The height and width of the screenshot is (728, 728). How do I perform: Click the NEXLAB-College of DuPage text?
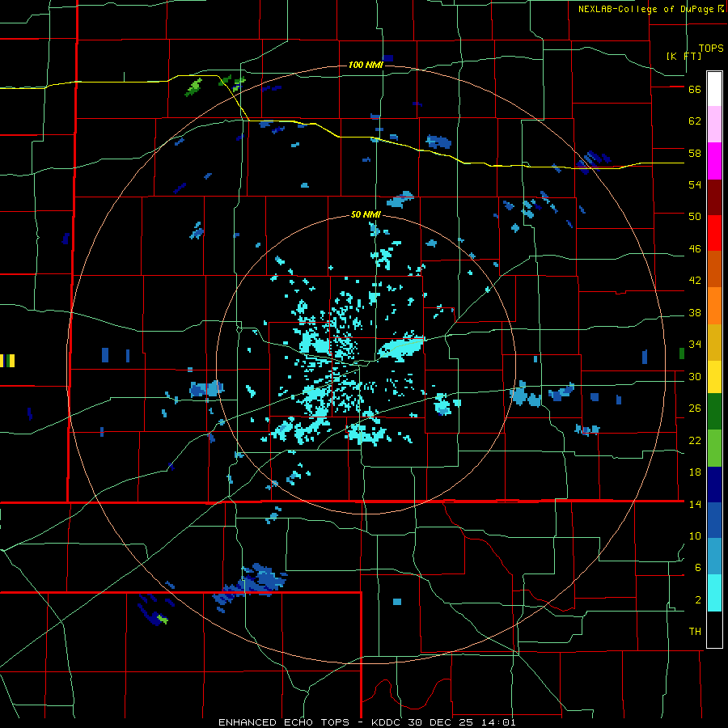click(645, 9)
